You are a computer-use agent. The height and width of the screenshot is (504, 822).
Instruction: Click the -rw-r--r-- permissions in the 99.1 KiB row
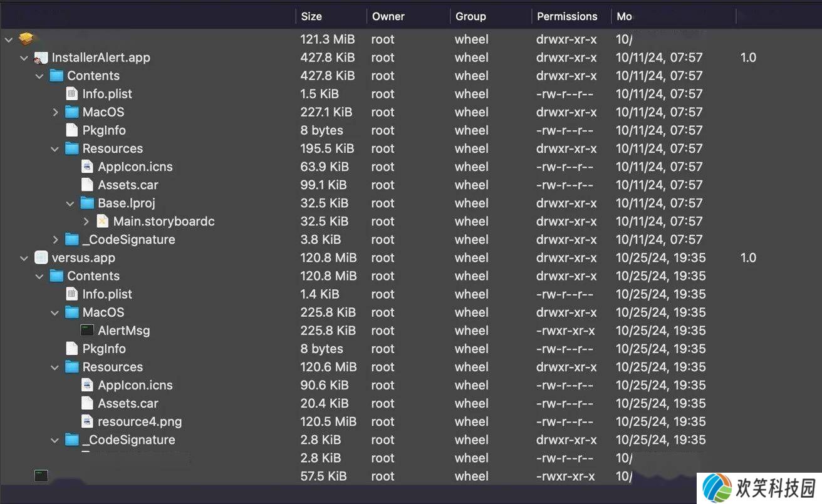(564, 185)
